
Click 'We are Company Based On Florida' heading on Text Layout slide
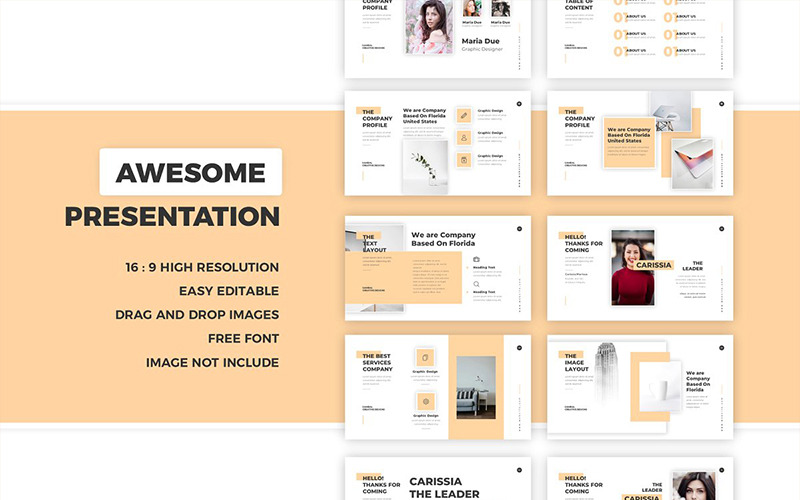click(443, 239)
